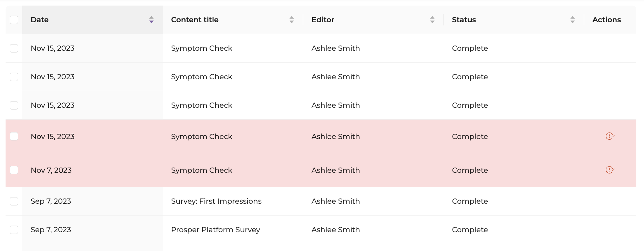Screen dimensions: 644x251
Task: Sort by Editor using sort arrows
Action: pos(432,20)
